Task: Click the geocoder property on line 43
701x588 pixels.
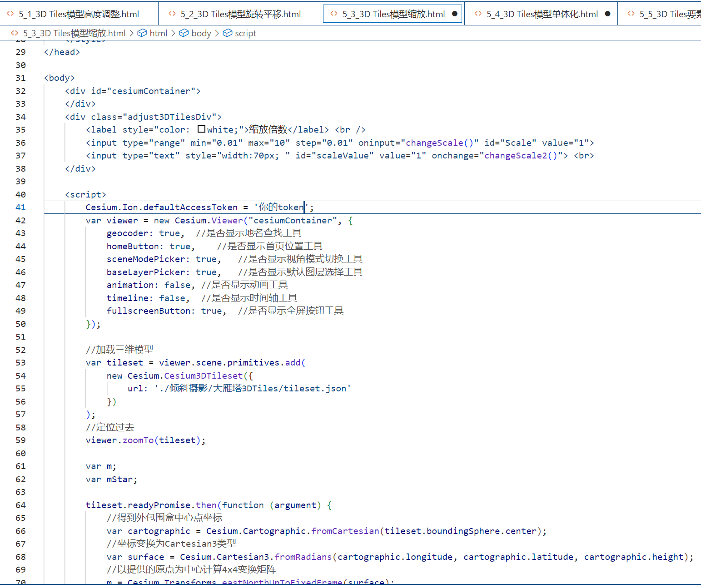Action: tap(127, 233)
